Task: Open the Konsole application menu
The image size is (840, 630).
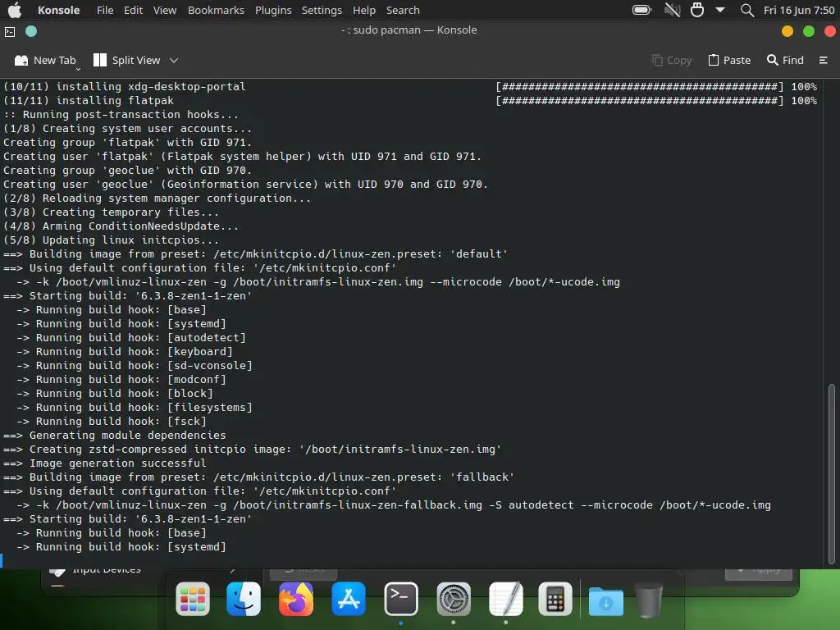Action: point(58,10)
